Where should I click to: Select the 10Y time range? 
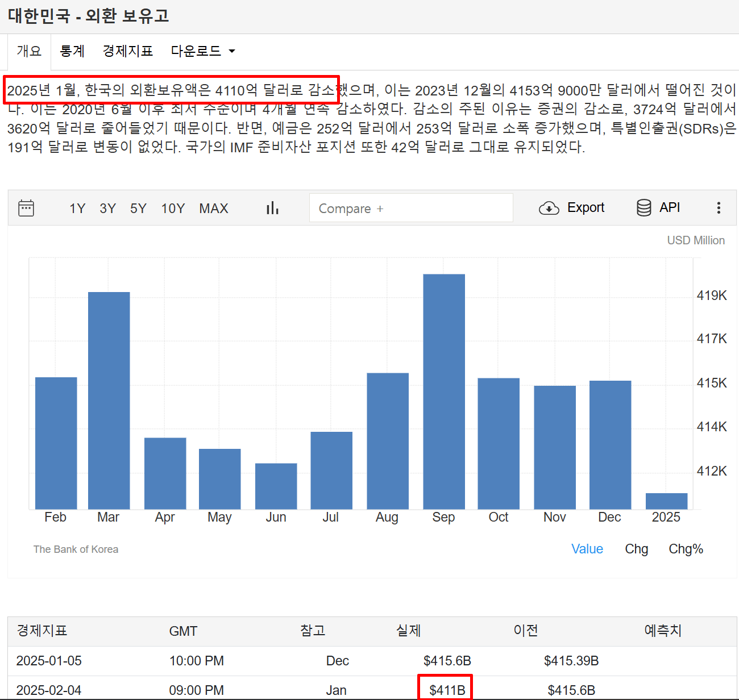tap(173, 209)
